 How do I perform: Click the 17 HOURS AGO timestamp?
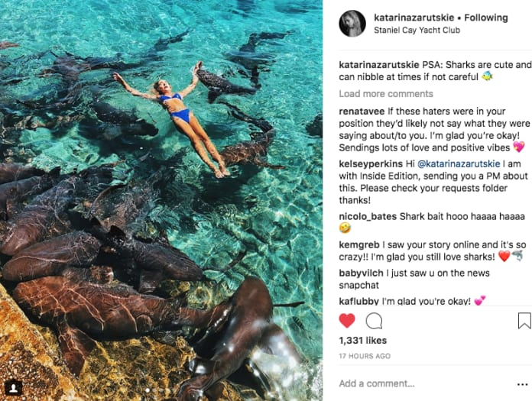(365, 356)
